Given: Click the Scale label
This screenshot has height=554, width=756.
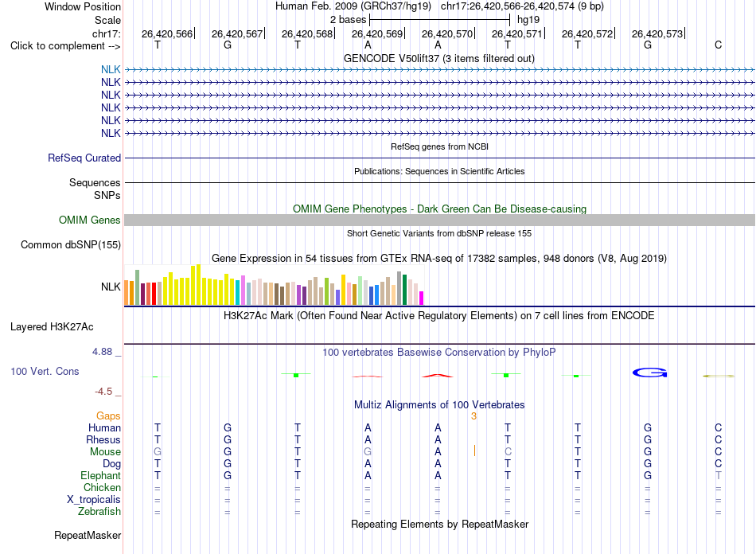Looking at the screenshot, I should (107, 20).
